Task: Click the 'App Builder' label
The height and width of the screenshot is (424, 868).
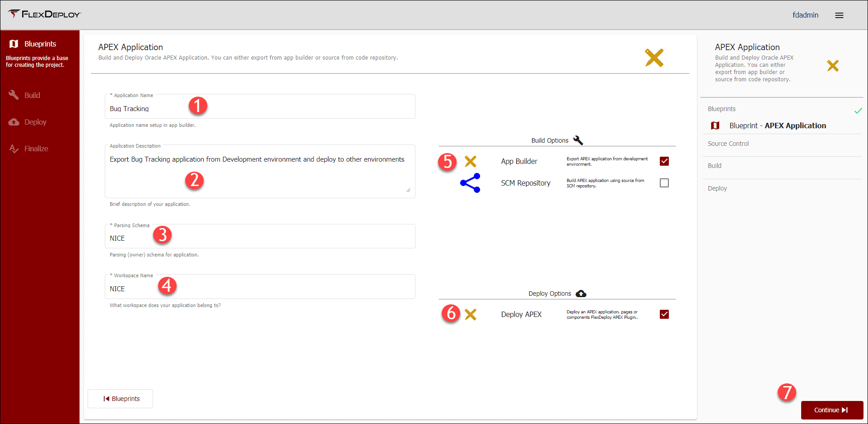Action: coord(519,161)
